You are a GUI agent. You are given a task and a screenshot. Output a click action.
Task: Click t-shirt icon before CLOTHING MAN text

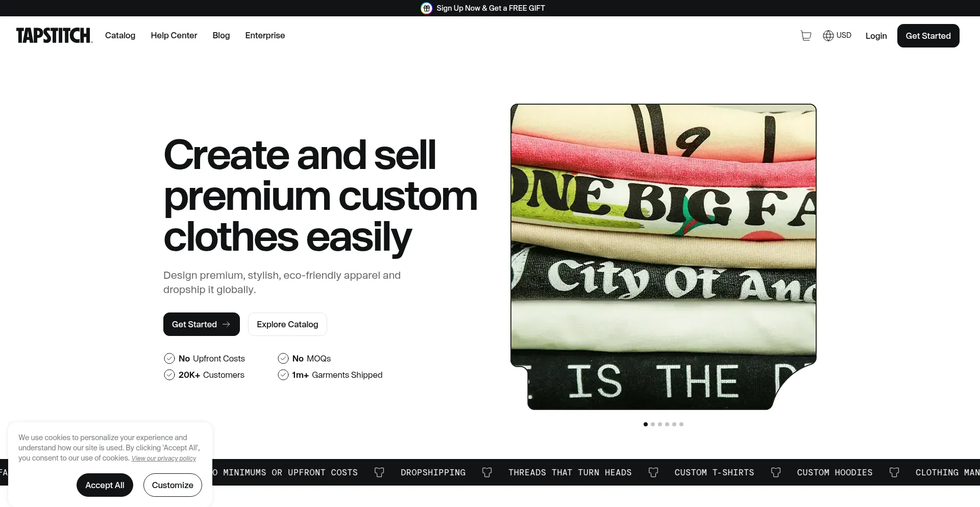coord(894,472)
